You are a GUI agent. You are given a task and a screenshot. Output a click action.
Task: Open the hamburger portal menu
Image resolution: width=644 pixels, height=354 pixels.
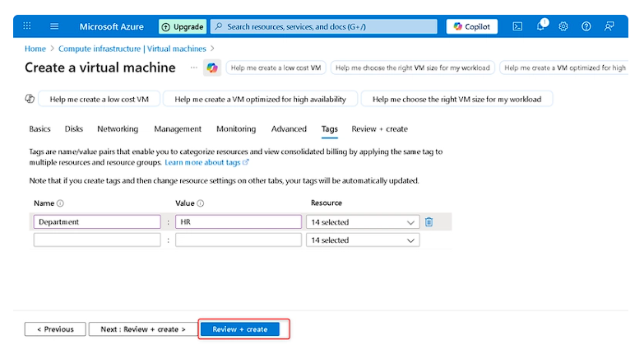click(x=54, y=26)
